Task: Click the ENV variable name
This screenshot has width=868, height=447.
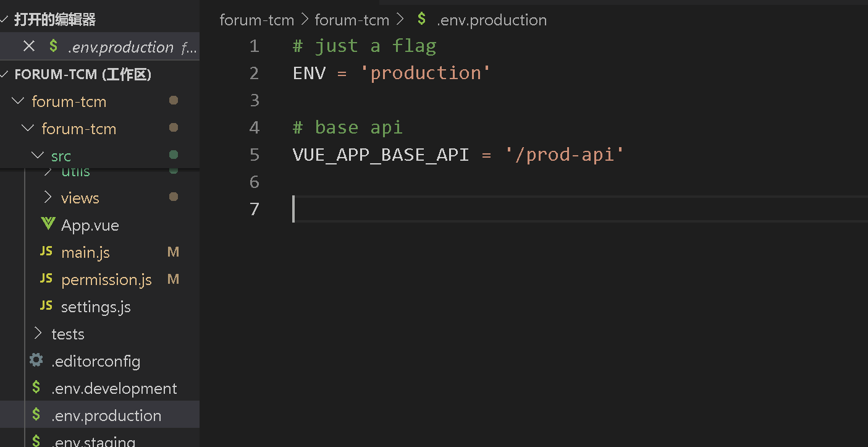Action: pos(309,73)
